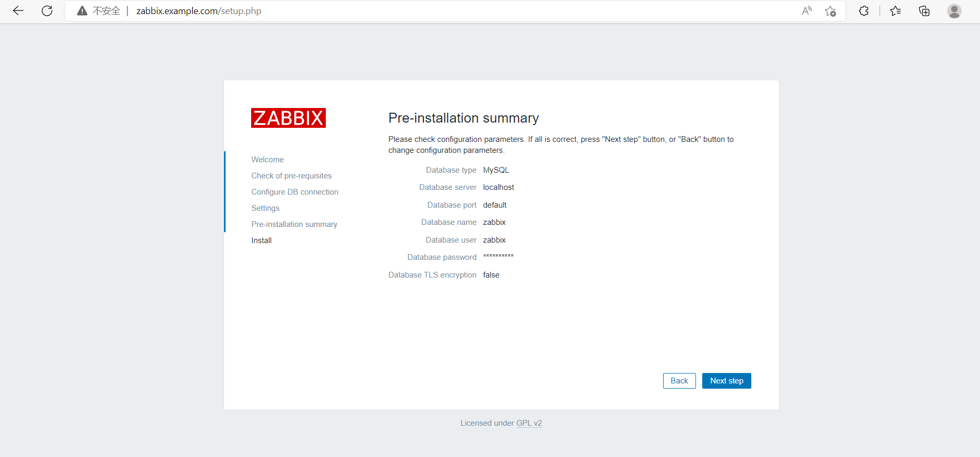This screenshot has width=980, height=457.
Task: Open the collections icon
Action: 924,11
